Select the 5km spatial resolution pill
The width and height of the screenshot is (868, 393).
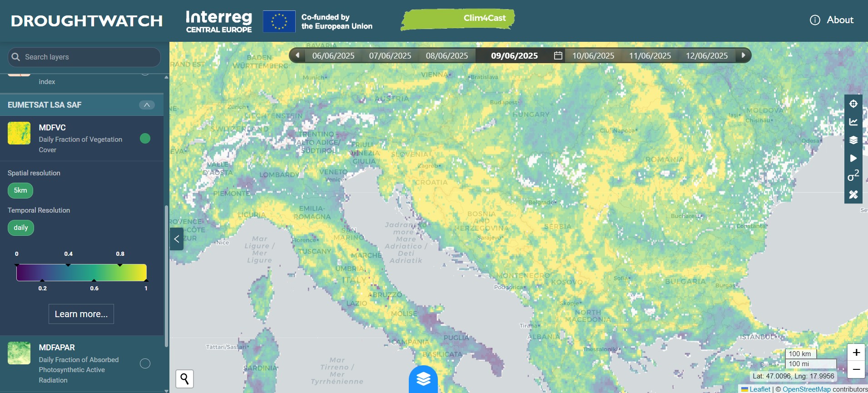coord(20,190)
